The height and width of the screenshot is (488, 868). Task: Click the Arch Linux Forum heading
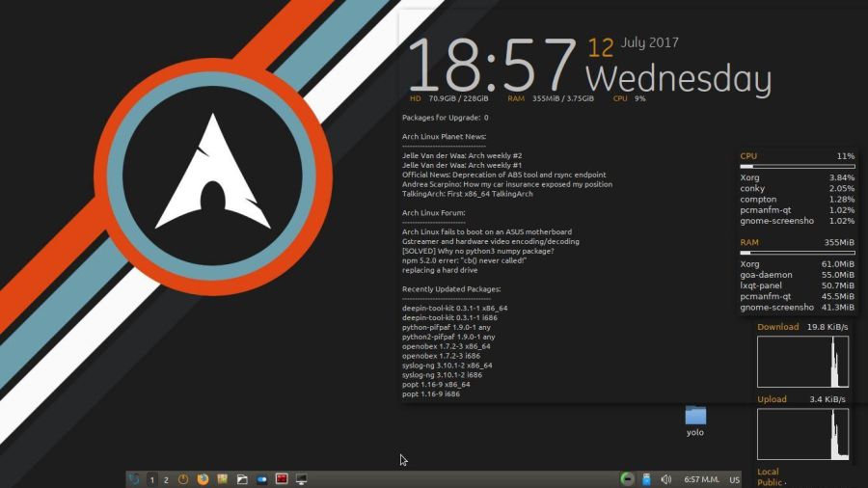click(x=433, y=212)
